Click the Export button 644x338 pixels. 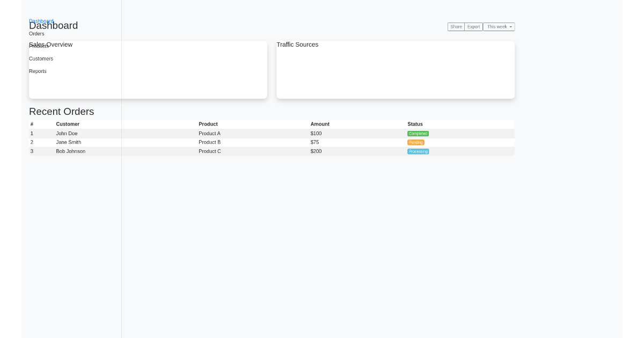coord(473,26)
